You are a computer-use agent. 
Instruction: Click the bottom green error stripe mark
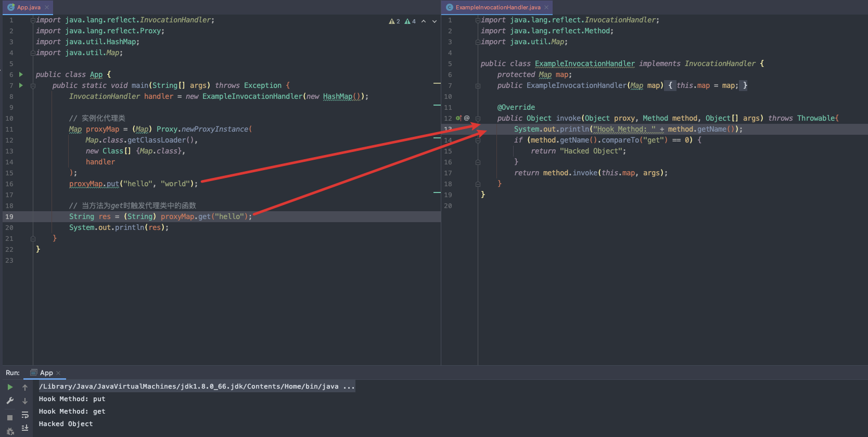pos(437,192)
